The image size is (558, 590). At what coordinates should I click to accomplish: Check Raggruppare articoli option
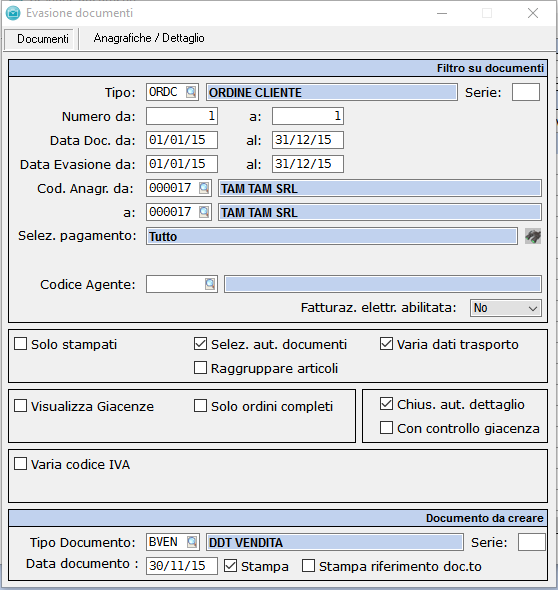200,368
